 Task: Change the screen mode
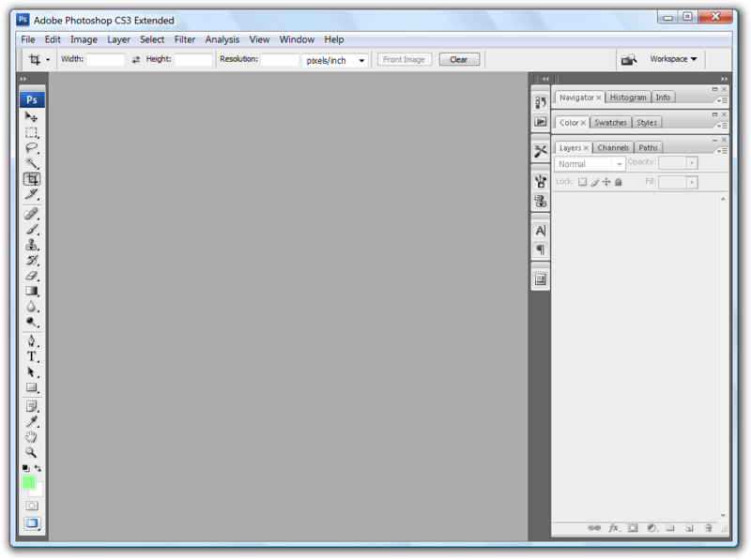[32, 523]
